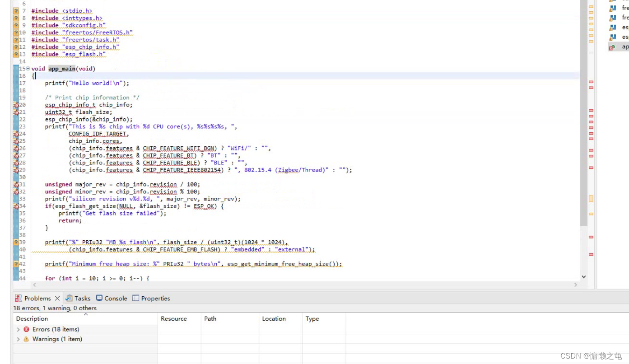Click the yellow Warnings category icon
The width and height of the screenshot is (629, 364).
pyautogui.click(x=26, y=339)
